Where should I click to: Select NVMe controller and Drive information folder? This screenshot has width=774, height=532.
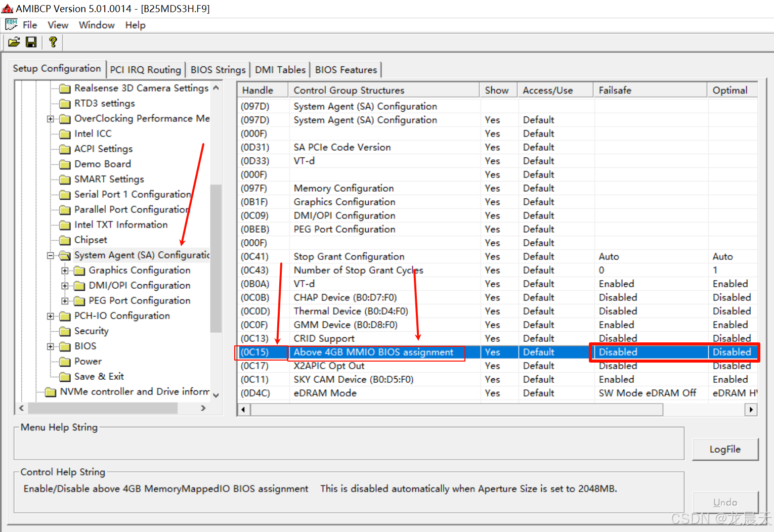(x=127, y=392)
